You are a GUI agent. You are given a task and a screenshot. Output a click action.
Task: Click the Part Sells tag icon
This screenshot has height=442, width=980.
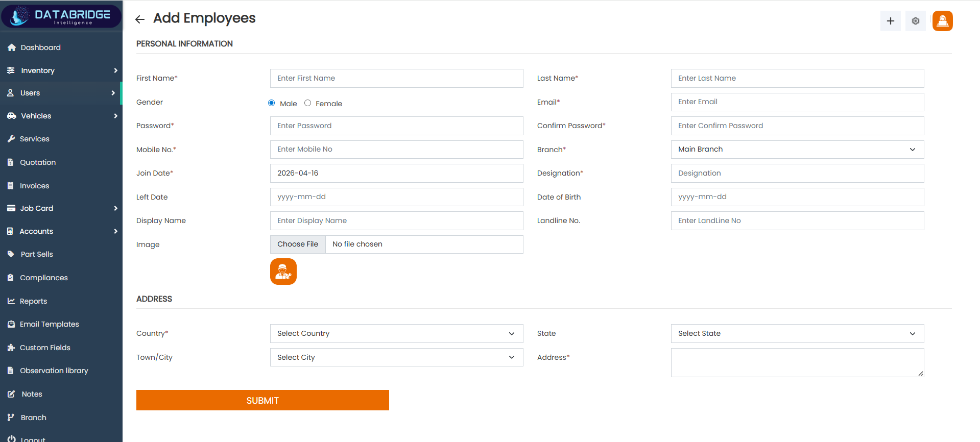pyautogui.click(x=11, y=254)
